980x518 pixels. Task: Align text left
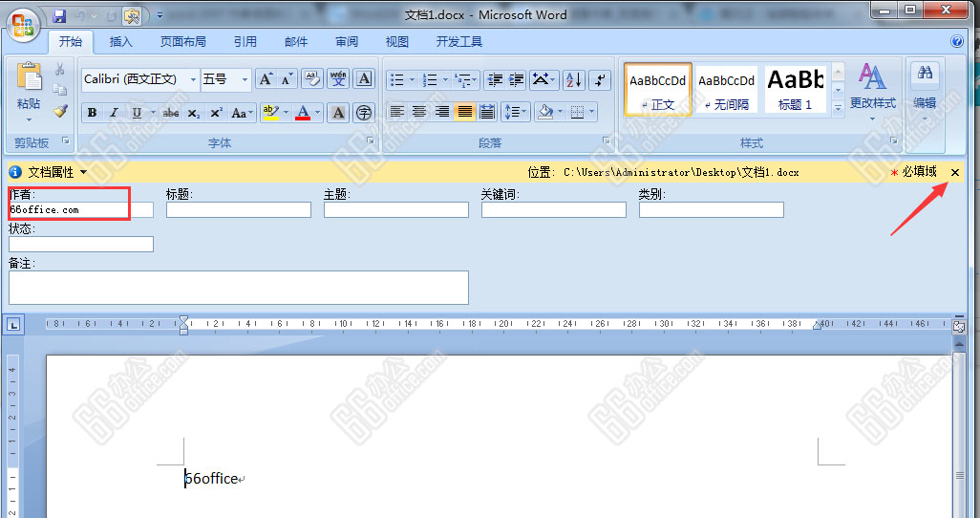point(397,113)
